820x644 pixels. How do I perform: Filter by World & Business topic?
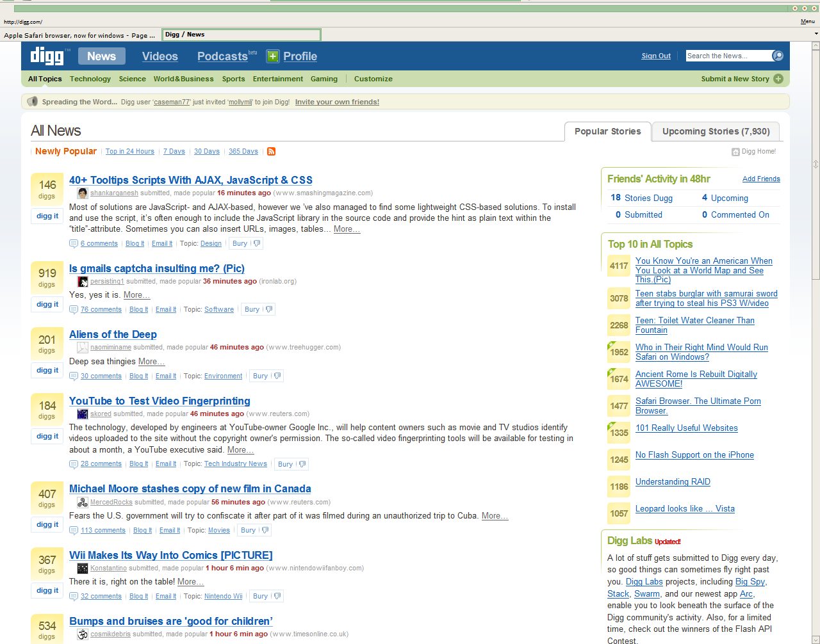click(x=183, y=79)
